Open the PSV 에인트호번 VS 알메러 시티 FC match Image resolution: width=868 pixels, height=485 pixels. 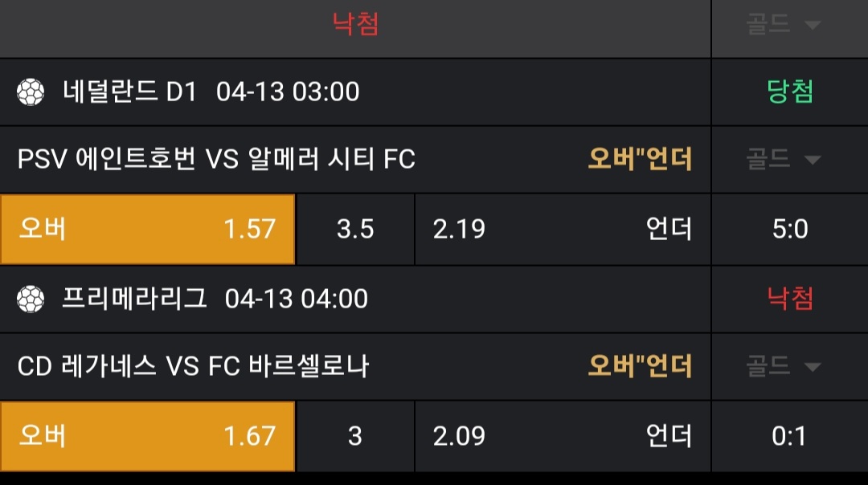click(216, 160)
